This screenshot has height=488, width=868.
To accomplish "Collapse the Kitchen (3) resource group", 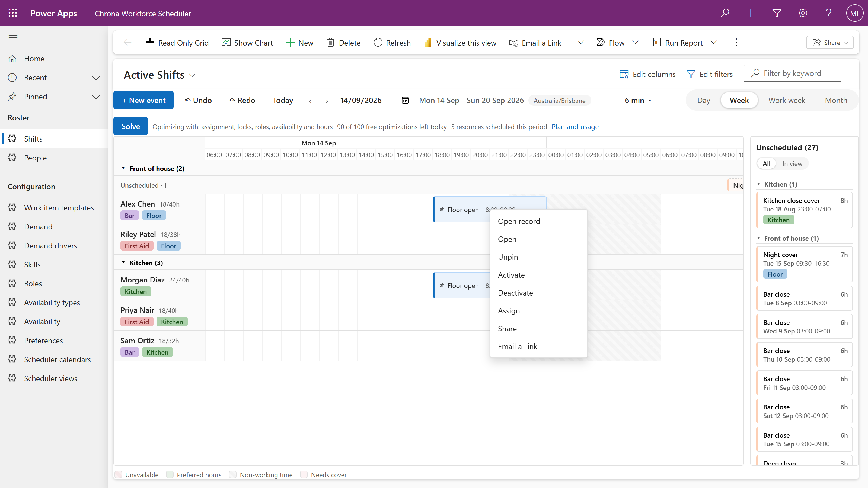I will [x=123, y=262].
